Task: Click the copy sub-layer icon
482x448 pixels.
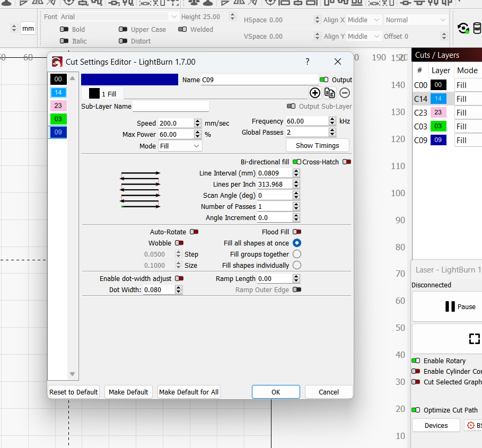Action: click(x=330, y=93)
